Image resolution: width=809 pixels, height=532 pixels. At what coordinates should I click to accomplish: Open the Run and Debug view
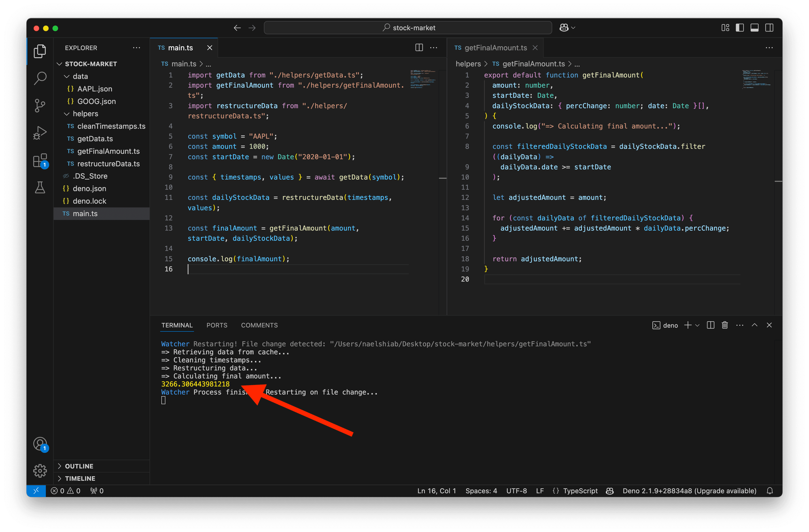click(40, 133)
